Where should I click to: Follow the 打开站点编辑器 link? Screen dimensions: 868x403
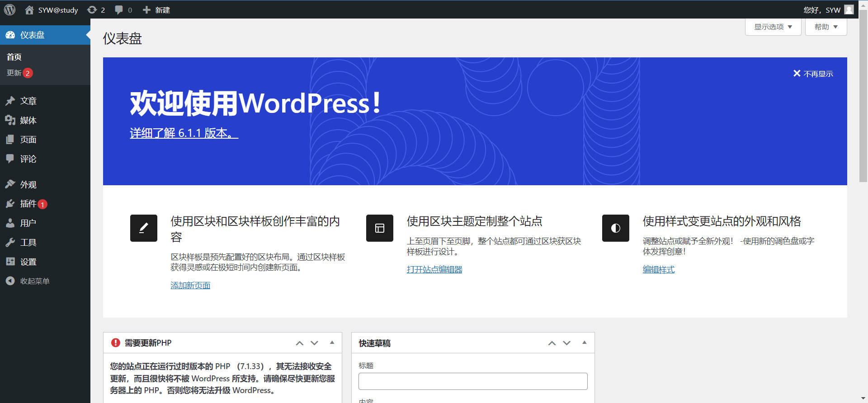(x=434, y=270)
